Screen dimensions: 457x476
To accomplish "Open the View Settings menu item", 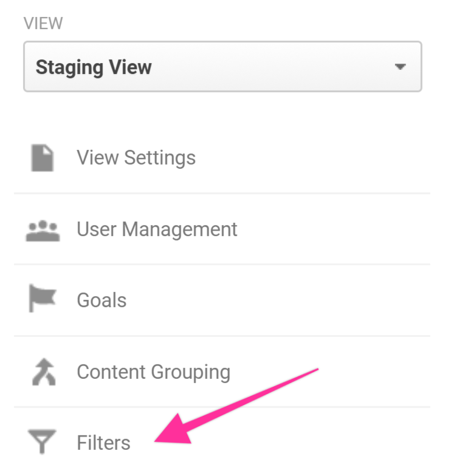I will [136, 158].
